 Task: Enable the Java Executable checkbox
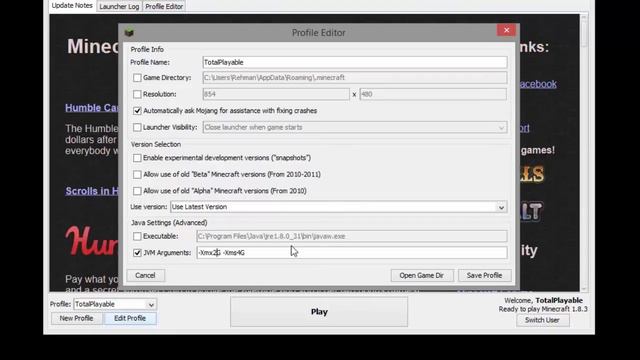(137, 236)
